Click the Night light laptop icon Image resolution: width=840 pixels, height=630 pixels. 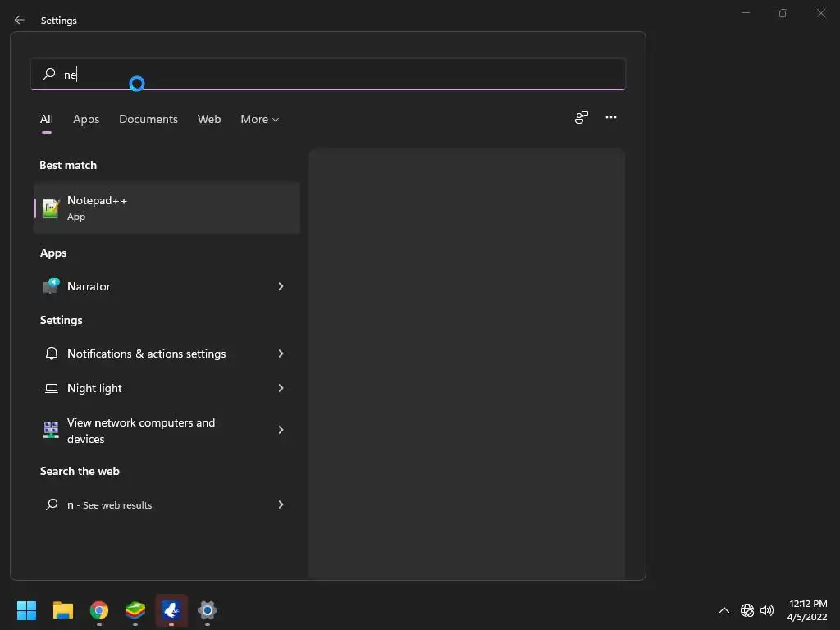[x=52, y=388]
